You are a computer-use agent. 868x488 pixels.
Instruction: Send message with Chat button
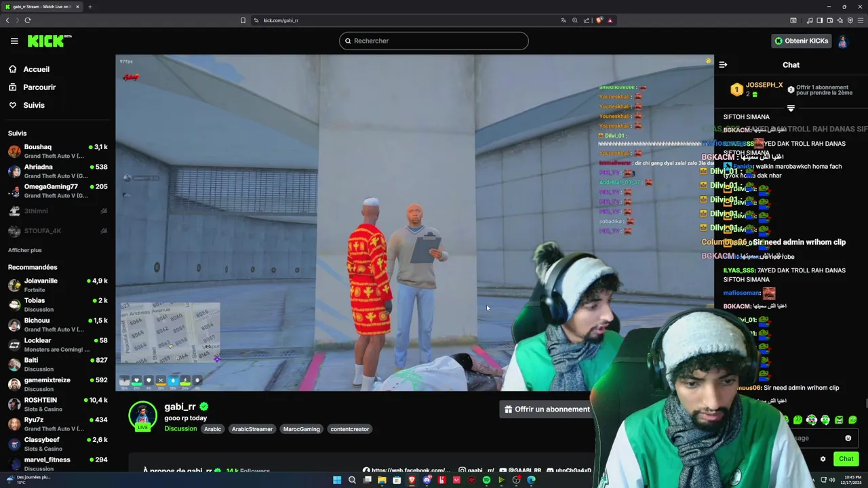pos(846,459)
